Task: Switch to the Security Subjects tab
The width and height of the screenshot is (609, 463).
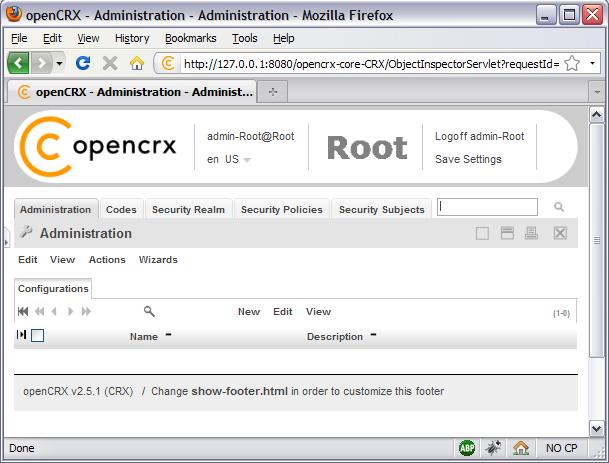Action: coord(381,209)
